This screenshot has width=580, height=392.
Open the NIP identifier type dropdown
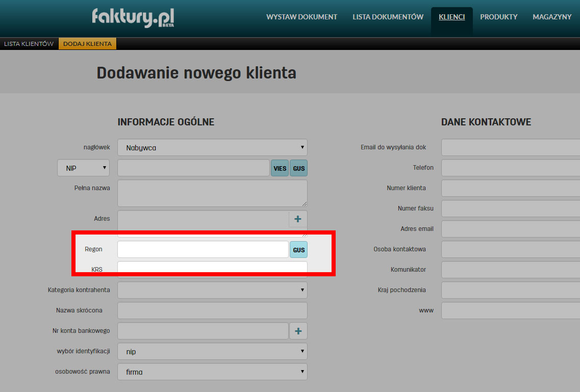[x=83, y=168]
